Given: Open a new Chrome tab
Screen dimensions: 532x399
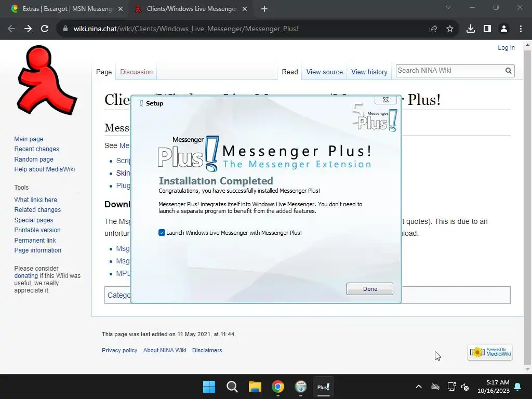Looking at the screenshot, I should click(x=264, y=9).
